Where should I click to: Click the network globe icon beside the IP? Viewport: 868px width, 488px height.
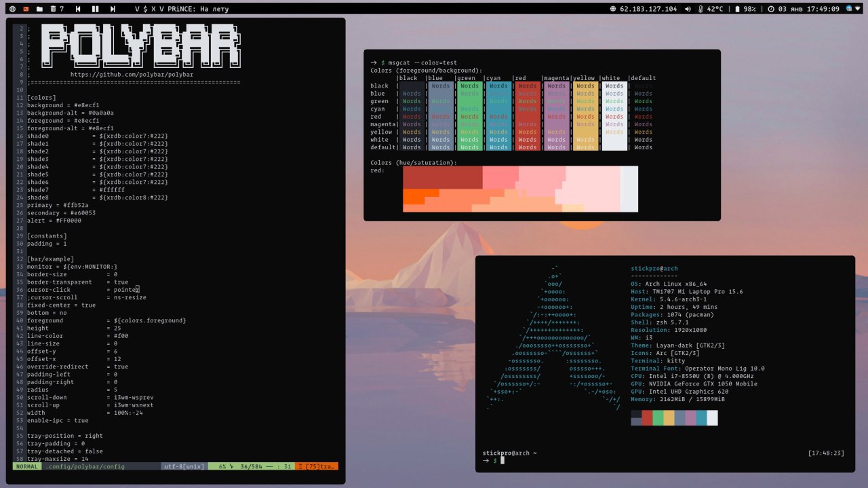(614, 9)
